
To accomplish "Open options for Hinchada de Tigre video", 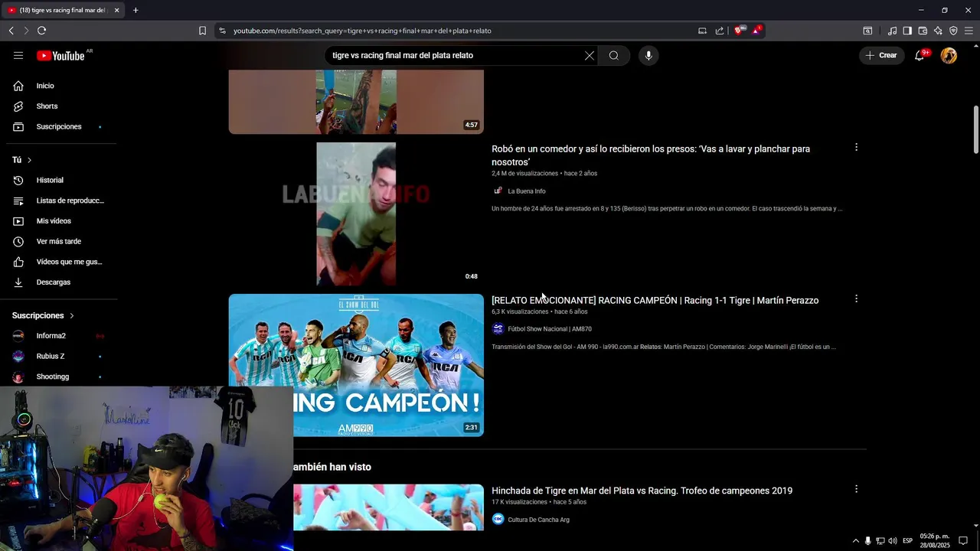I will coord(856,489).
